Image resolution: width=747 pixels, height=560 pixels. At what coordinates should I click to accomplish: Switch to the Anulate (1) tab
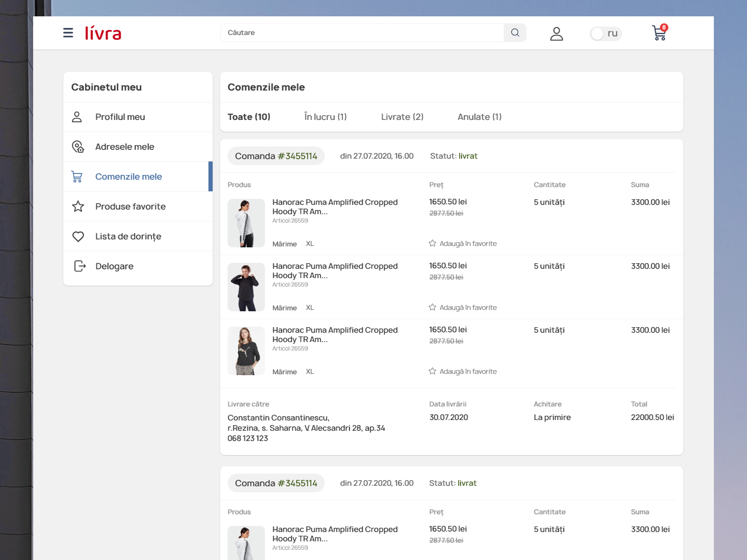click(479, 117)
